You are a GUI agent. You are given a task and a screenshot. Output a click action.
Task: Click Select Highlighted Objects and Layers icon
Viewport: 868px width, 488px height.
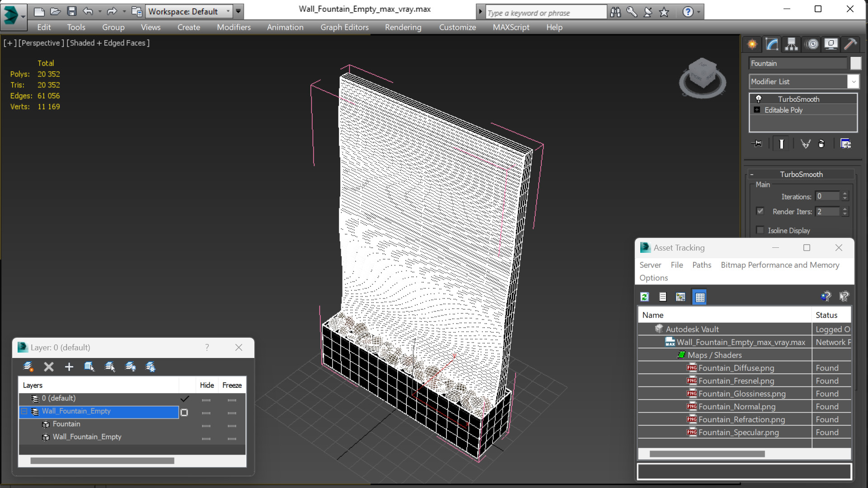pyautogui.click(x=89, y=367)
